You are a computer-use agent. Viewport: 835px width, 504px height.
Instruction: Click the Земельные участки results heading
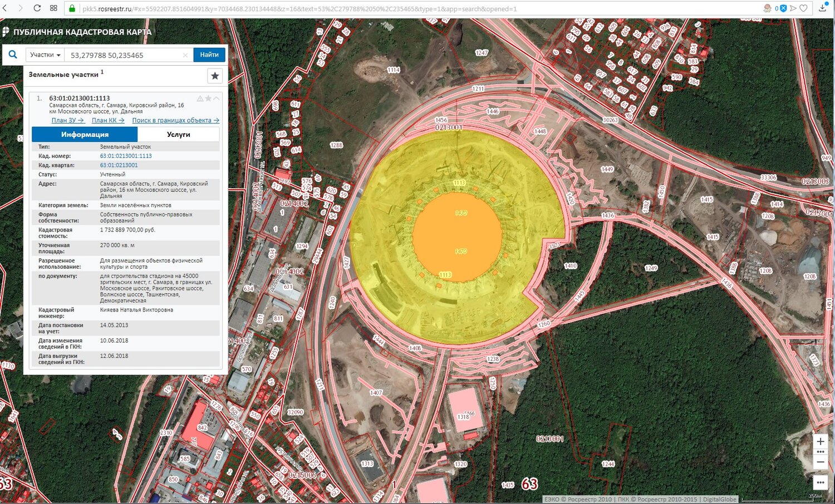[x=63, y=74]
